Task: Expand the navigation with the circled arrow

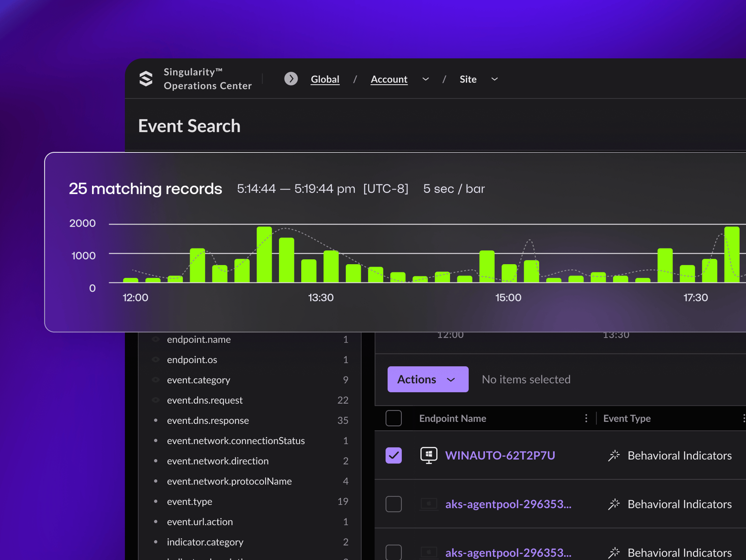Action: [x=291, y=79]
